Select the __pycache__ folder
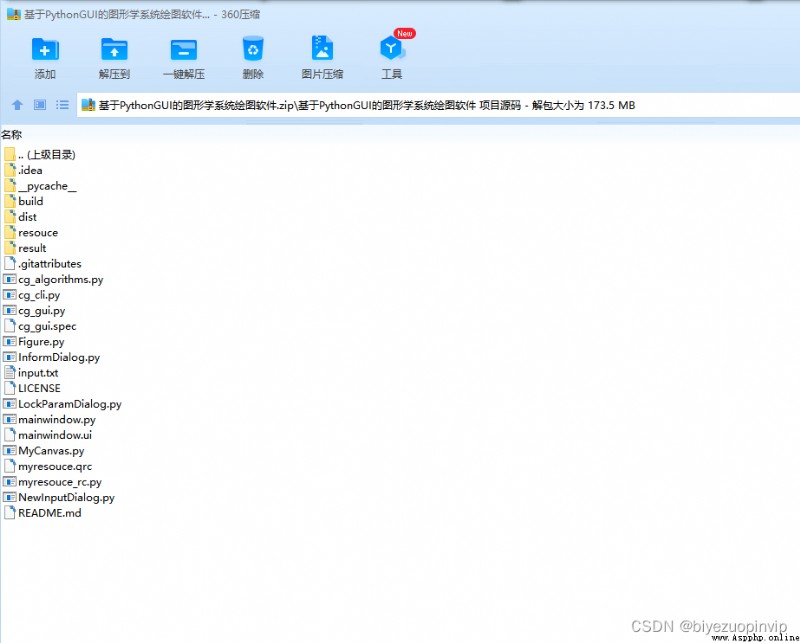Image resolution: width=800 pixels, height=643 pixels. pos(40,186)
